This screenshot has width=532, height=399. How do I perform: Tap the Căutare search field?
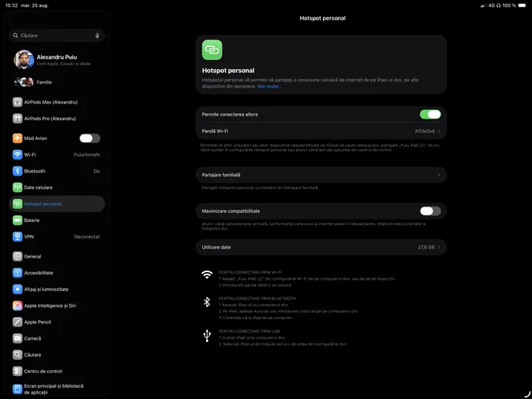click(57, 35)
